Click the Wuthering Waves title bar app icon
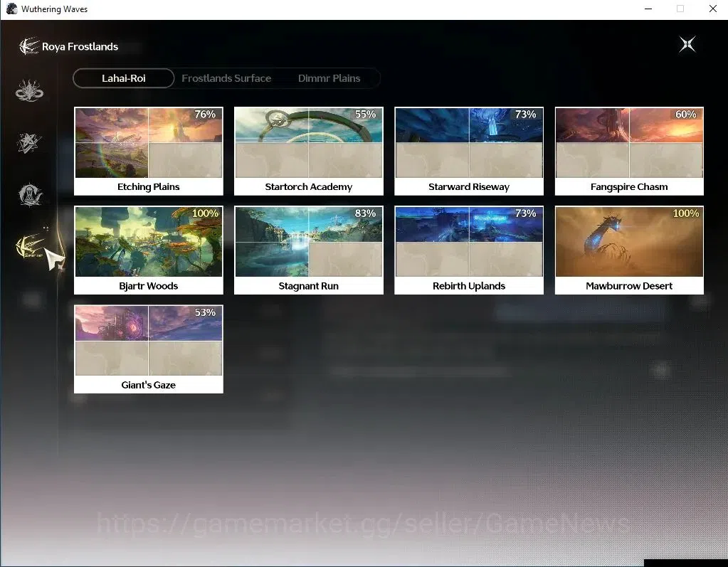The image size is (728, 567). click(11, 9)
